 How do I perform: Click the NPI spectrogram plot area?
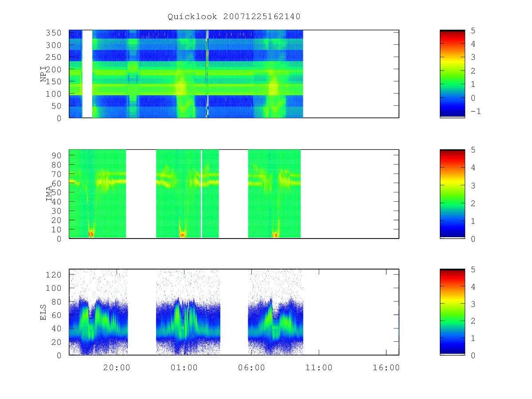(x=234, y=74)
